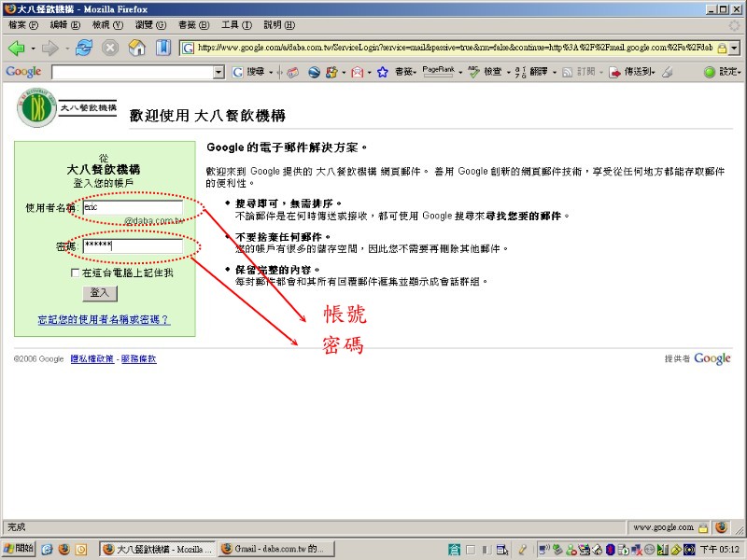
Task: Click the 使用者名稱 username field
Action: pos(133,207)
